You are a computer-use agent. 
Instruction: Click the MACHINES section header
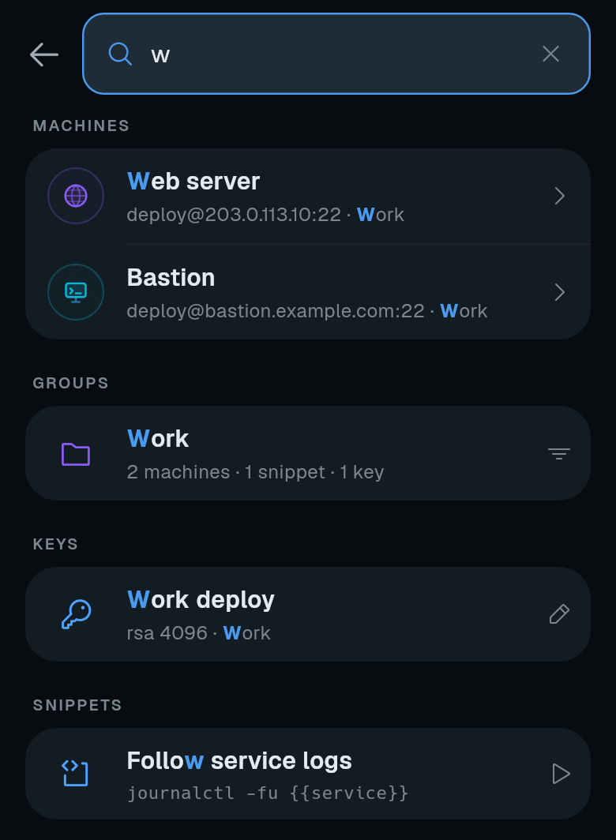[81, 126]
